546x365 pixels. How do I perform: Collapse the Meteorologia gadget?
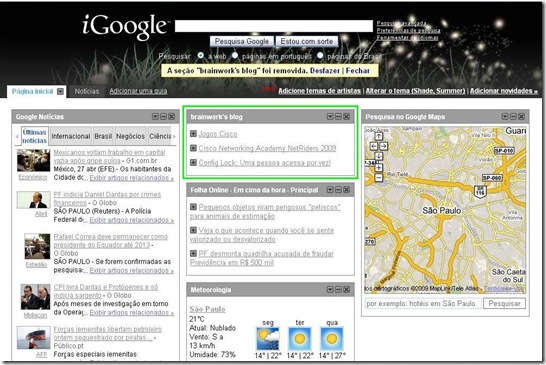tap(338, 289)
